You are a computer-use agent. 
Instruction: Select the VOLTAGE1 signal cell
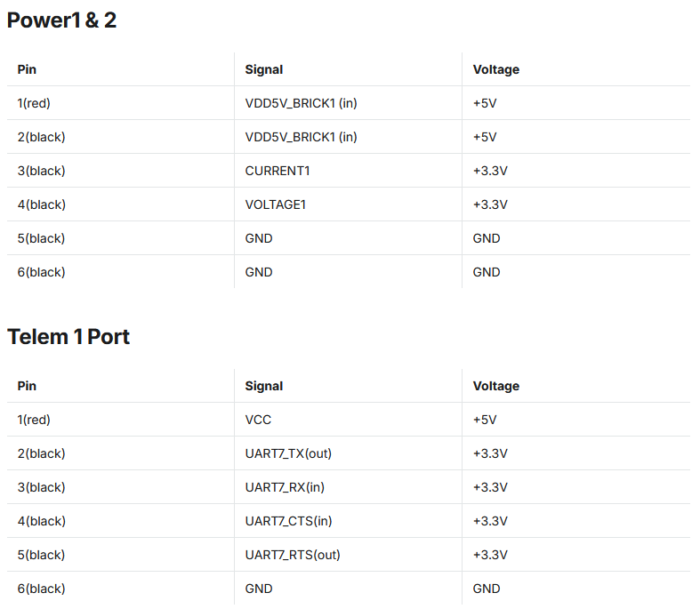pyautogui.click(x=276, y=204)
